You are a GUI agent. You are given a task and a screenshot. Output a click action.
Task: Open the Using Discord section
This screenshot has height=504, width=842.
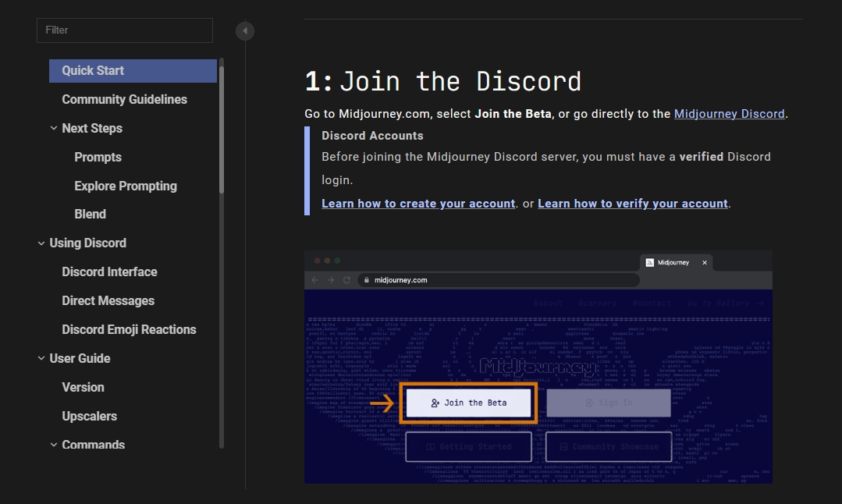[x=87, y=243]
